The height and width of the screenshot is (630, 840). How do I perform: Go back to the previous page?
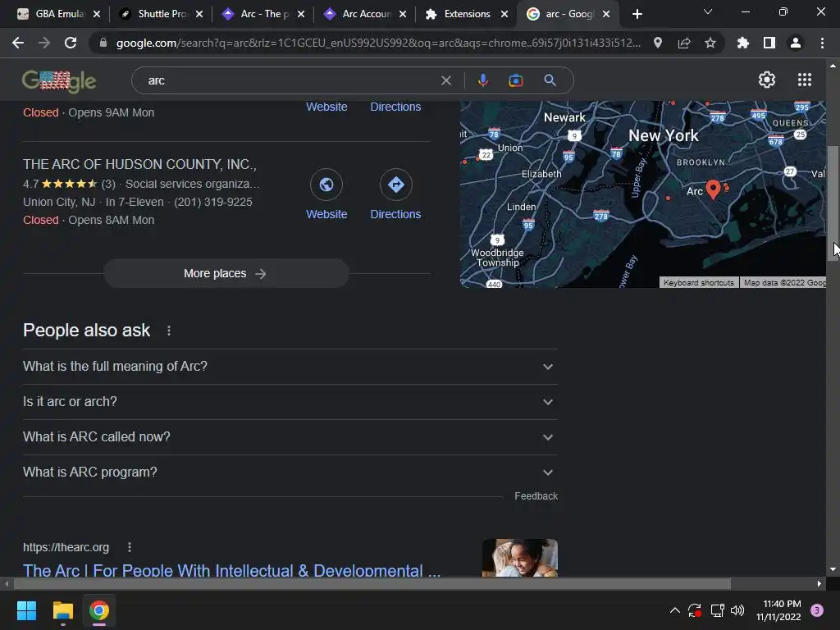point(18,43)
